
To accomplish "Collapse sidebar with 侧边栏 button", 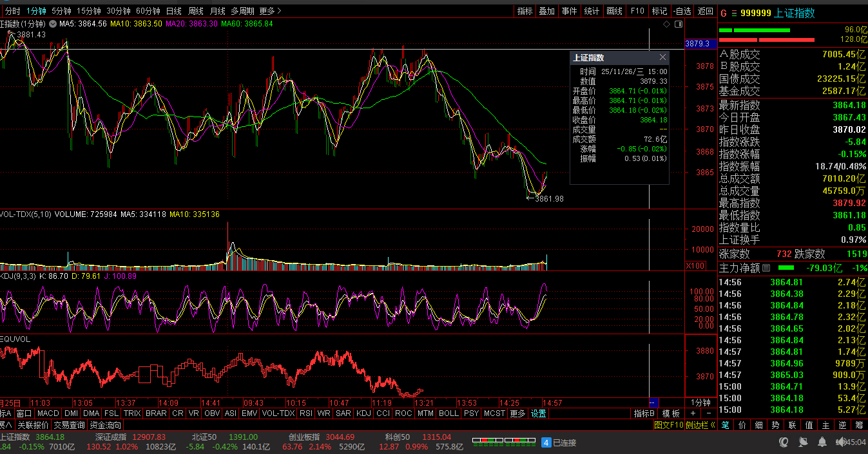I will pos(698,425).
